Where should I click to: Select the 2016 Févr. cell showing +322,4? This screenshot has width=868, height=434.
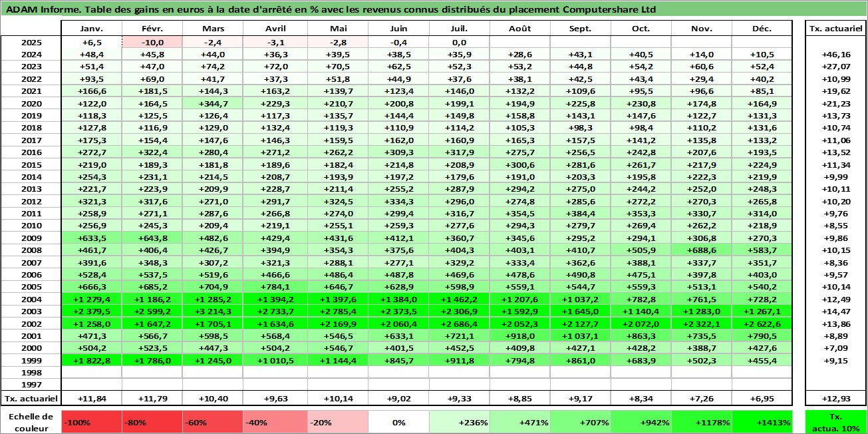pyautogui.click(x=152, y=152)
